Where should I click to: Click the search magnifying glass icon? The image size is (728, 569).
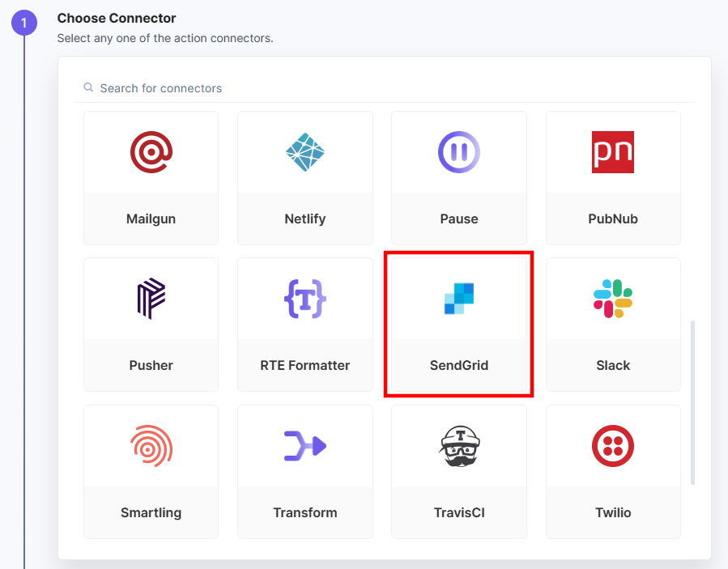point(88,87)
